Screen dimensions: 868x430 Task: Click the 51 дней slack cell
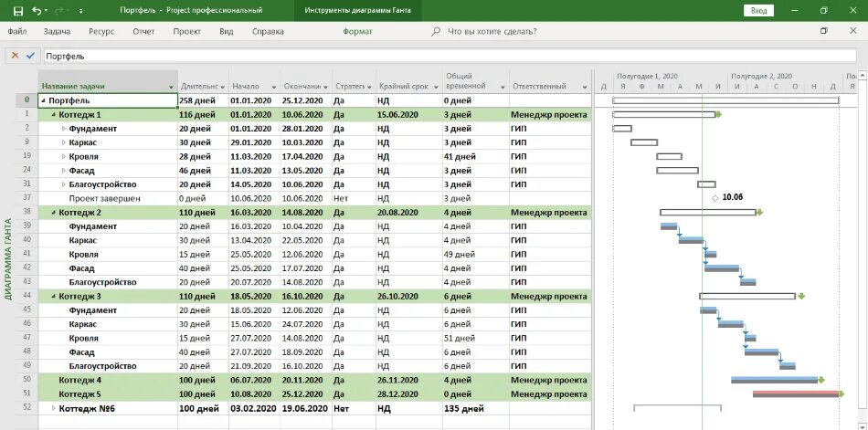click(x=475, y=338)
